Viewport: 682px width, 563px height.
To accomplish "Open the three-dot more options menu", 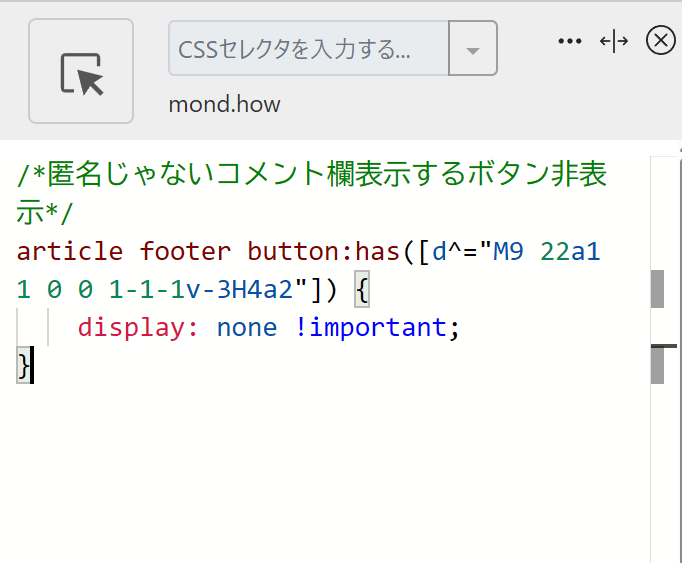I will [x=570, y=41].
